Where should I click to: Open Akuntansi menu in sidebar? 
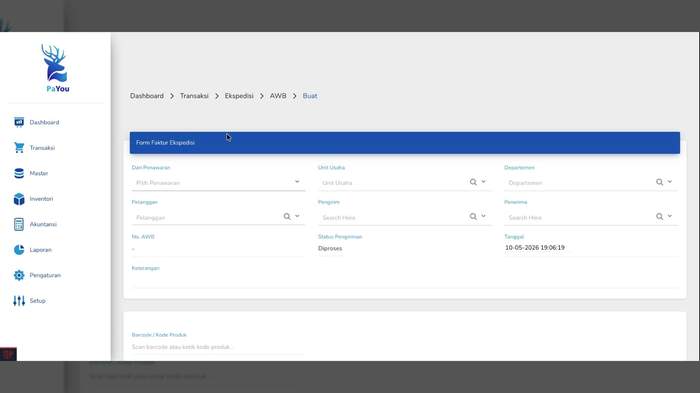point(43,224)
